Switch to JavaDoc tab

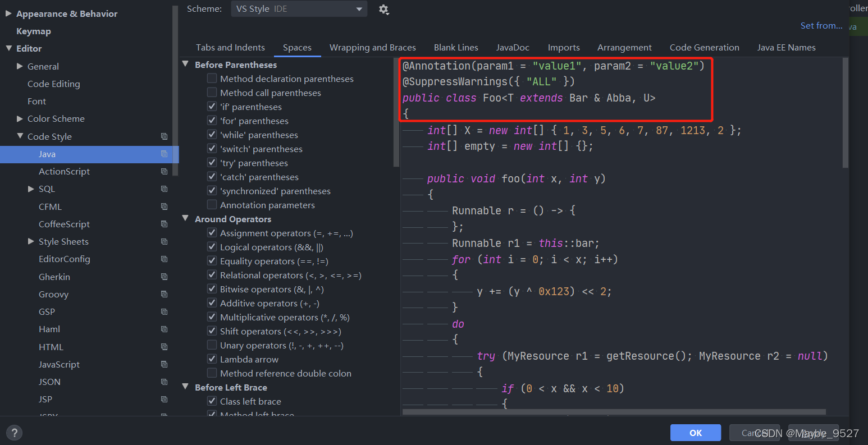pyautogui.click(x=513, y=48)
